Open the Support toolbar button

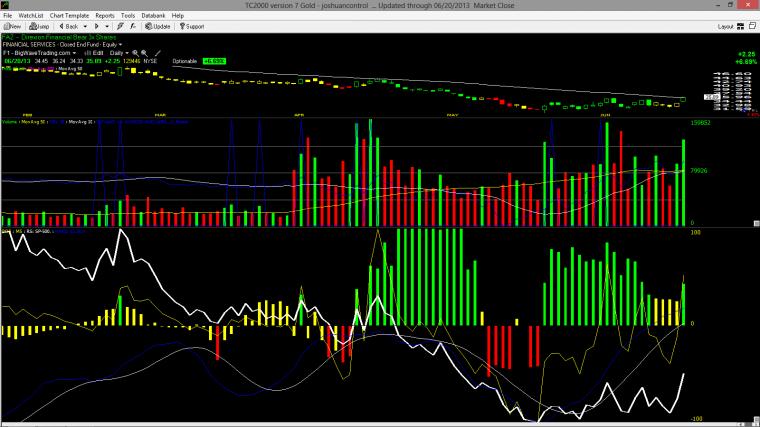tap(192, 27)
